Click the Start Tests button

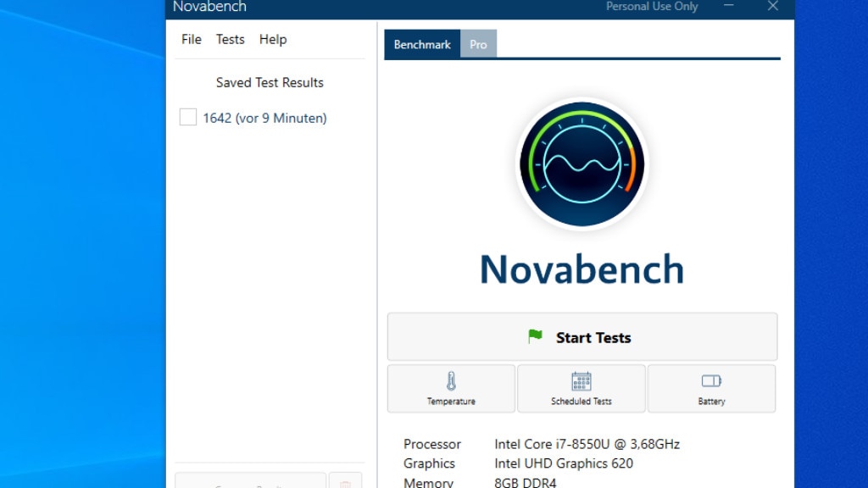582,337
